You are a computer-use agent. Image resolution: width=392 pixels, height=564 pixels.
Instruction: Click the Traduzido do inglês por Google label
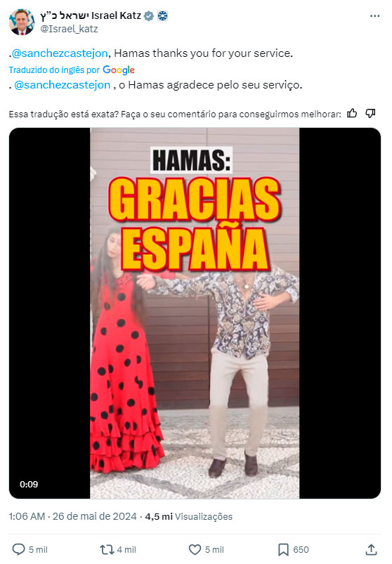pos(72,70)
